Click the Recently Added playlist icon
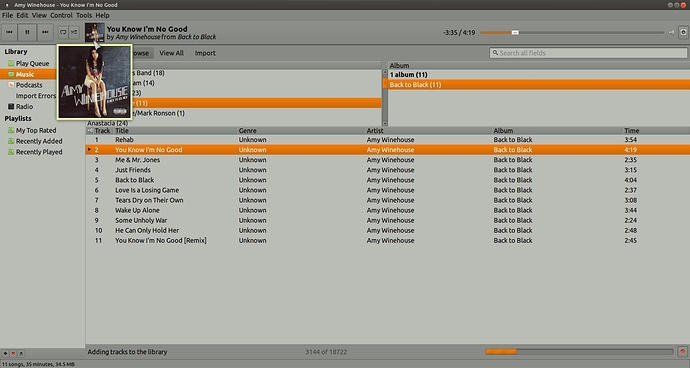This screenshot has width=690, height=368. tap(11, 141)
